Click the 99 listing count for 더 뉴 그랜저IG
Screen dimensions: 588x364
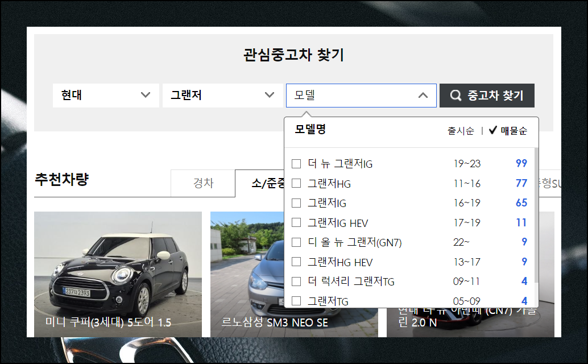[521, 163]
